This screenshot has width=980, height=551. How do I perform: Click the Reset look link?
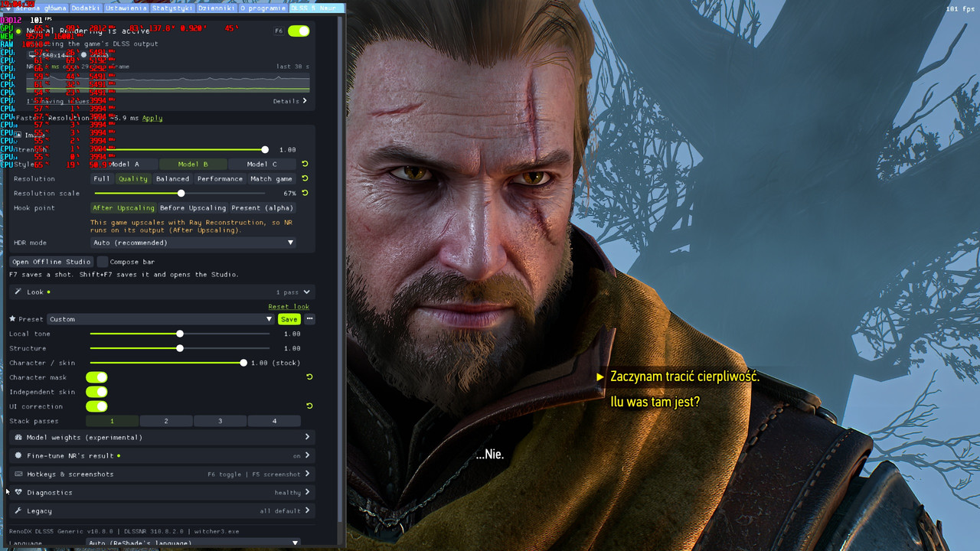[x=289, y=307]
